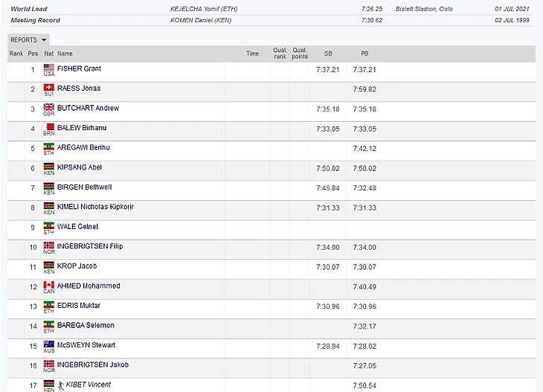Click the PB column header
This screenshot has height=392, width=543.
coord(364,54)
